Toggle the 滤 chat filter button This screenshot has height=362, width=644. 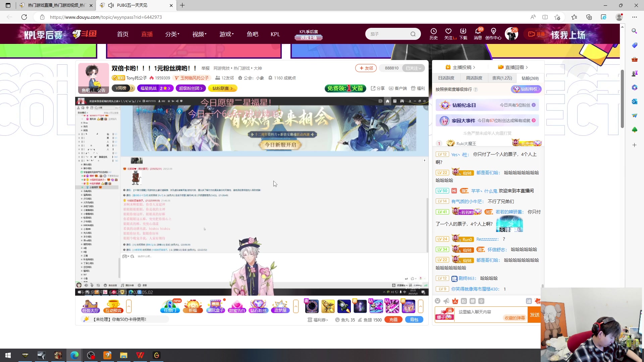point(529,301)
